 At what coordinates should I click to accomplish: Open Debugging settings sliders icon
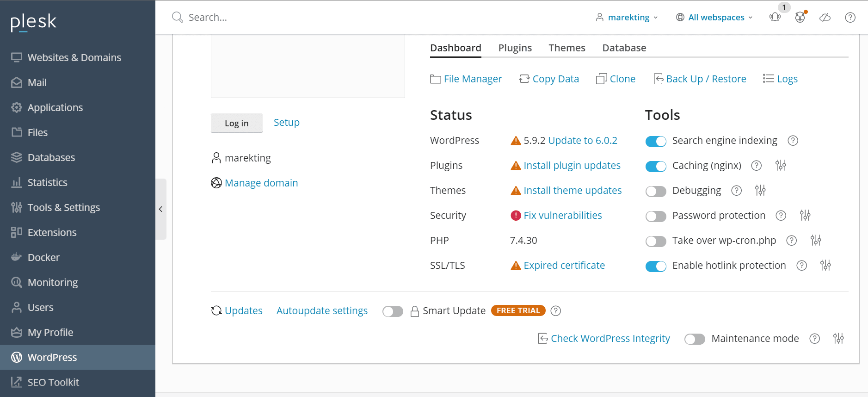tap(760, 191)
